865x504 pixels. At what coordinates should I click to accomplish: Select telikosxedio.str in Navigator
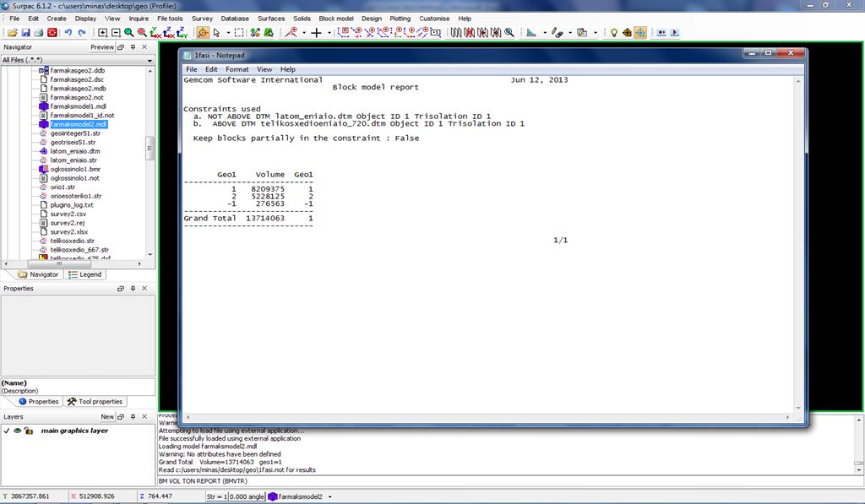tap(72, 241)
